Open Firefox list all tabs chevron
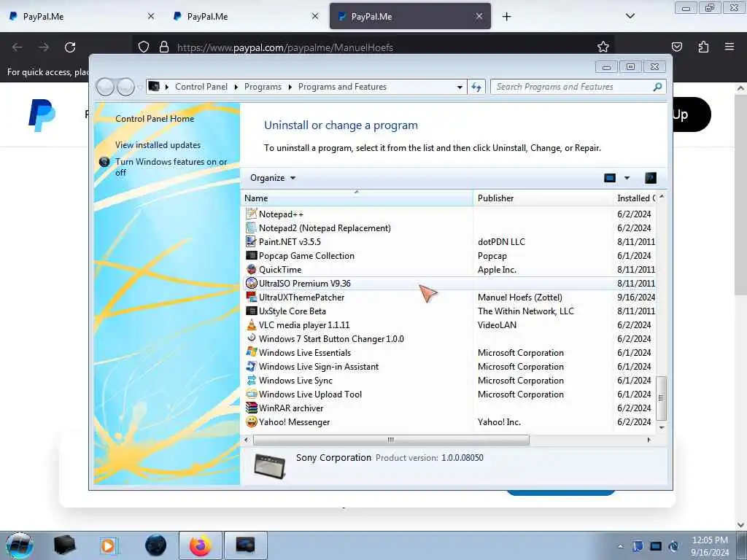Image resolution: width=747 pixels, height=560 pixels. tap(630, 16)
